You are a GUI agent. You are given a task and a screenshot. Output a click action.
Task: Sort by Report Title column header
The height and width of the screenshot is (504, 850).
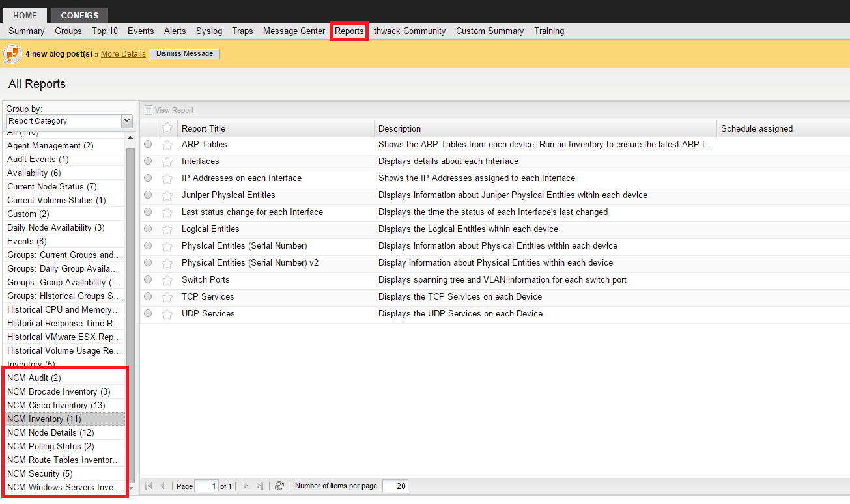tap(276, 129)
